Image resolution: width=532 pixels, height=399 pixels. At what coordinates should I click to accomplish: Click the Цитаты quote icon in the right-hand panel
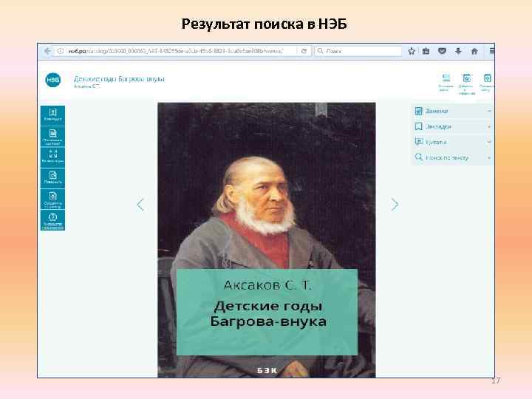(419, 142)
